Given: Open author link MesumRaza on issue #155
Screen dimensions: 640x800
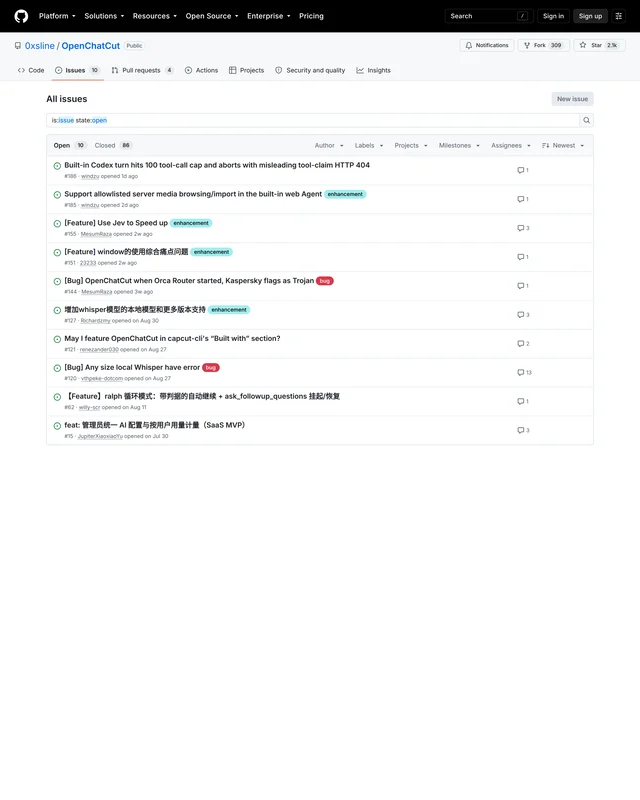Looking at the screenshot, I should click(96, 234).
